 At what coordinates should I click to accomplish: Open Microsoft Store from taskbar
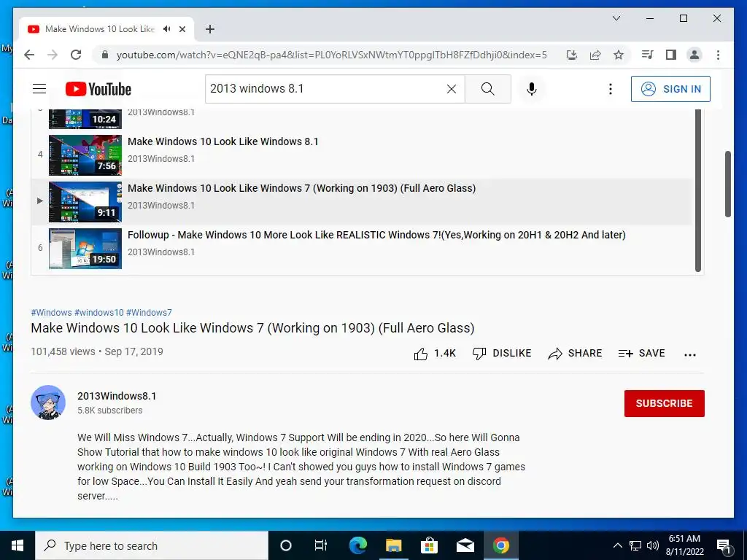point(429,545)
